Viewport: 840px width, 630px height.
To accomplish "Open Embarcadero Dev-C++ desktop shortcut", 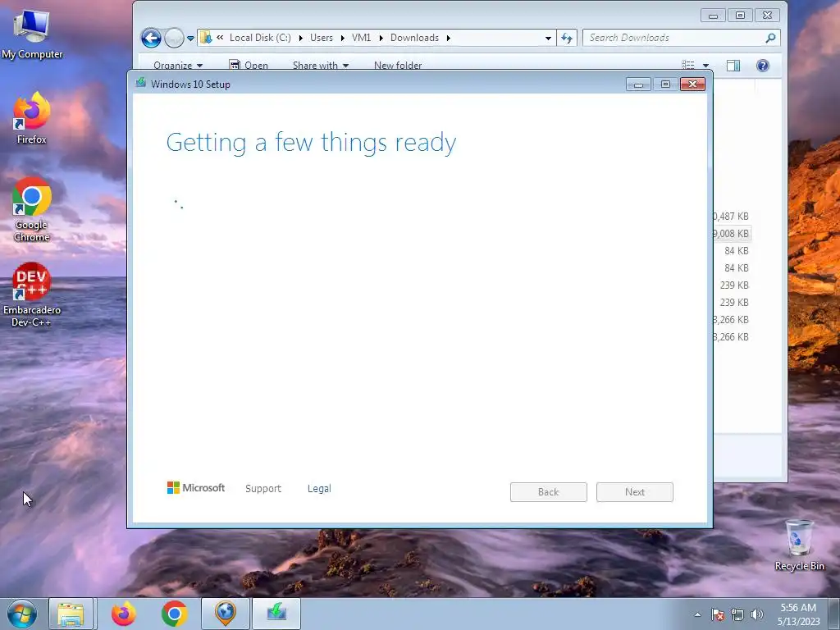I will pyautogui.click(x=32, y=294).
